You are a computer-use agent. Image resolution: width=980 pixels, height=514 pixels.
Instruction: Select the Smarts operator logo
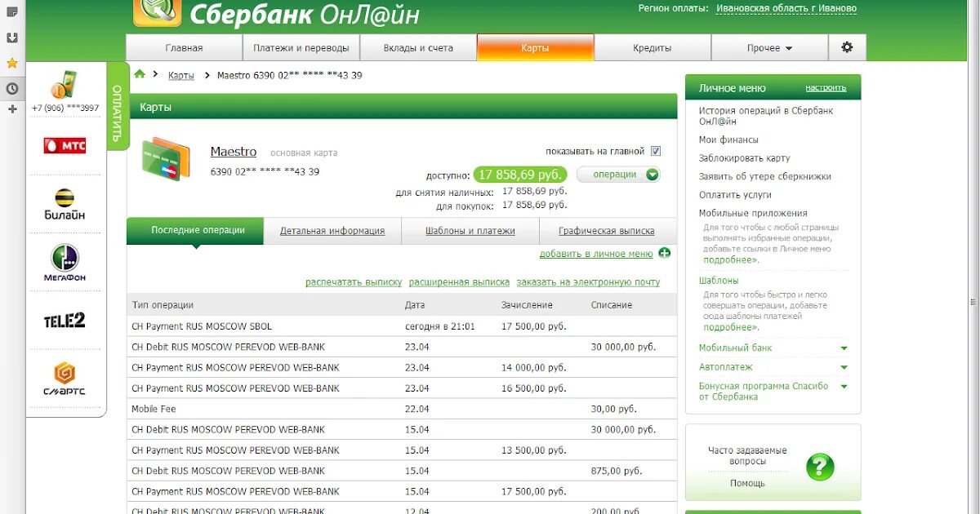tap(65, 379)
